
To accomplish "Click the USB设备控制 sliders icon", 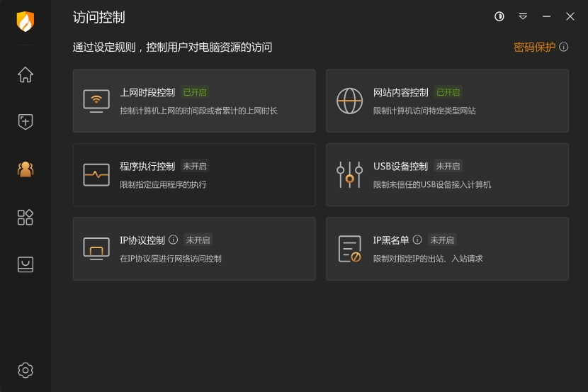I will tap(349, 175).
